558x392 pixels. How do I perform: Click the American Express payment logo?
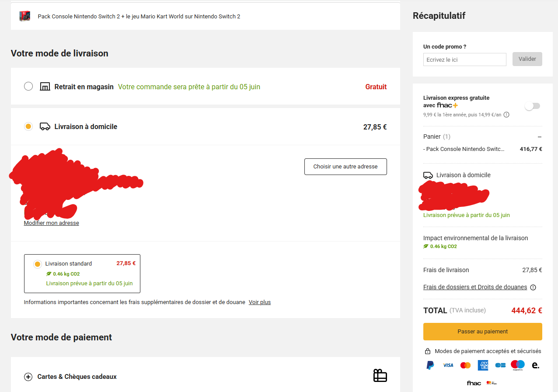(x=483, y=365)
